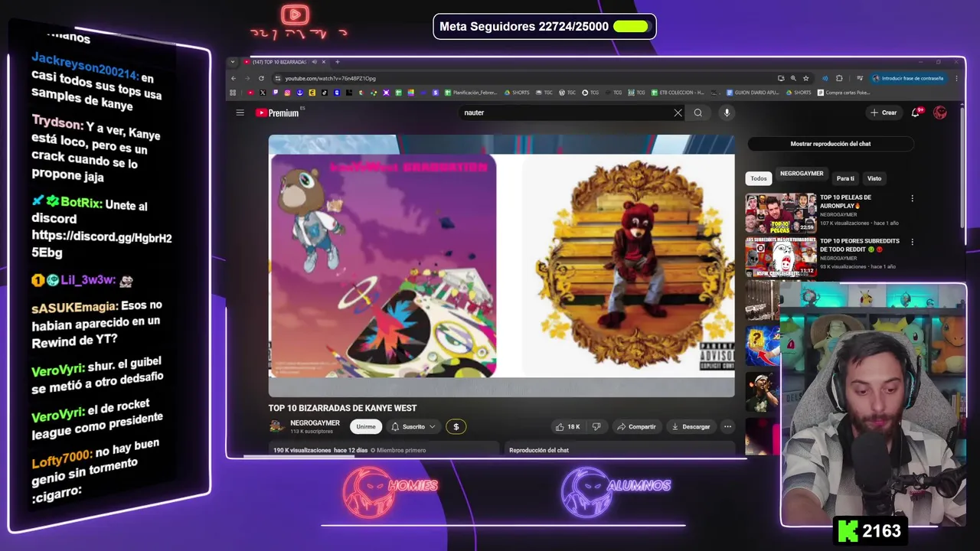Click the YouTube Premium logo

click(x=277, y=112)
